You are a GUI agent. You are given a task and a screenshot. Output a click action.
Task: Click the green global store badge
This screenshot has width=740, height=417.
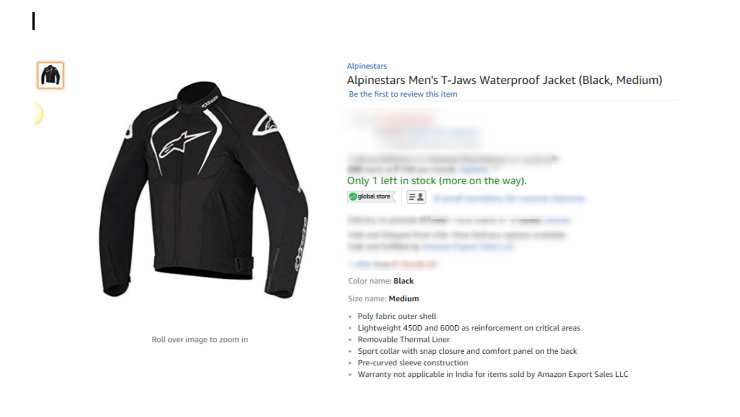(370, 197)
